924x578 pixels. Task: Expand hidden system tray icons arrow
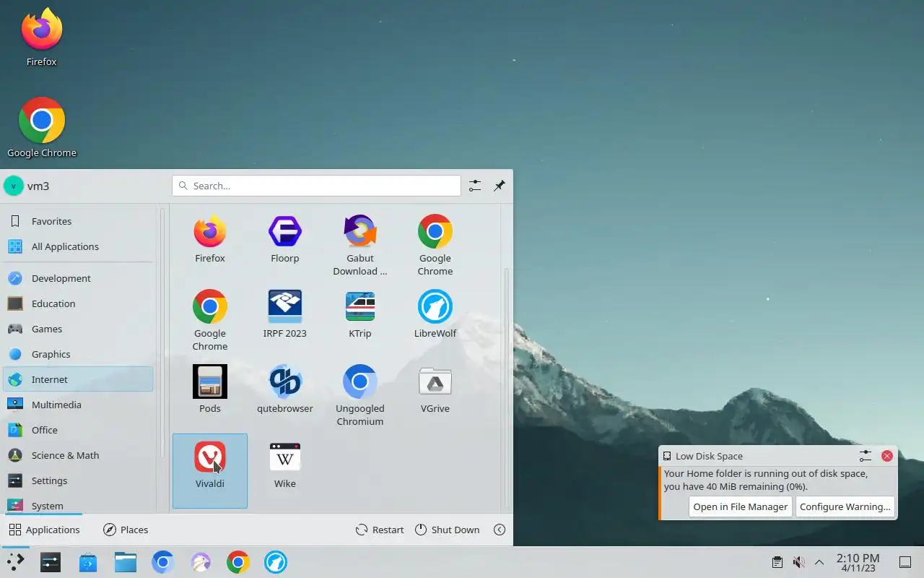click(819, 562)
